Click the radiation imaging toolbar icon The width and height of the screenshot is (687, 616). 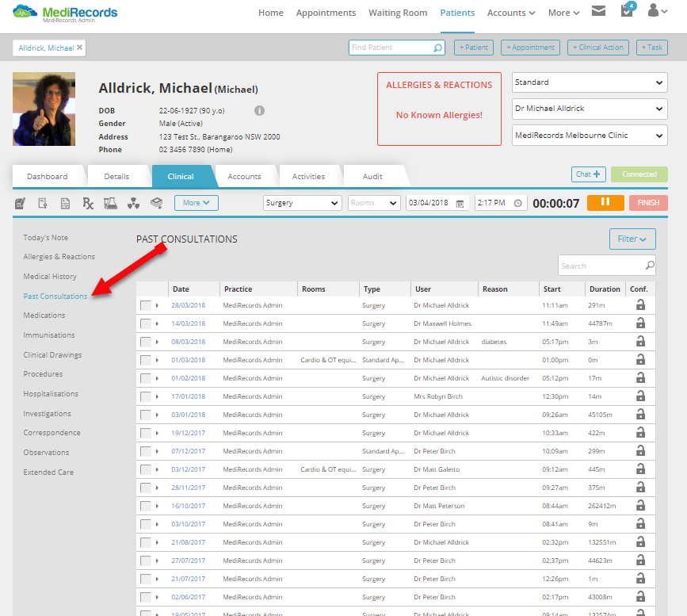pos(134,203)
